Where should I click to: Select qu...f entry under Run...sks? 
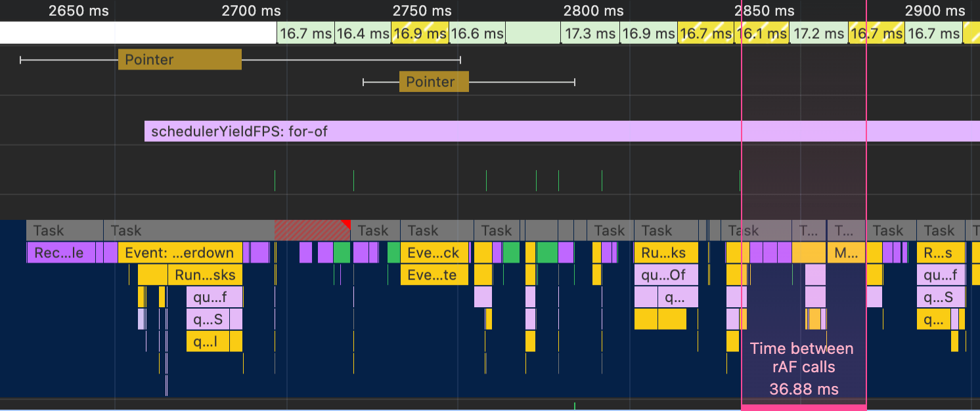point(215,297)
